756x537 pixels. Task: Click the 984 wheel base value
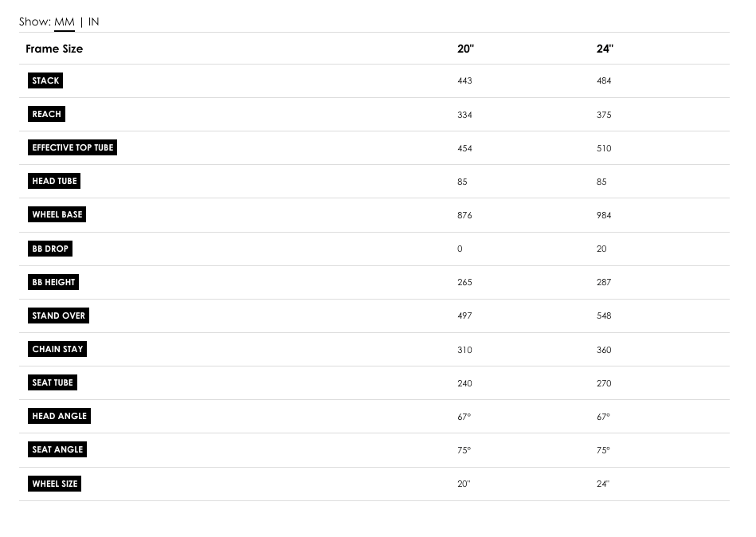[x=604, y=215]
